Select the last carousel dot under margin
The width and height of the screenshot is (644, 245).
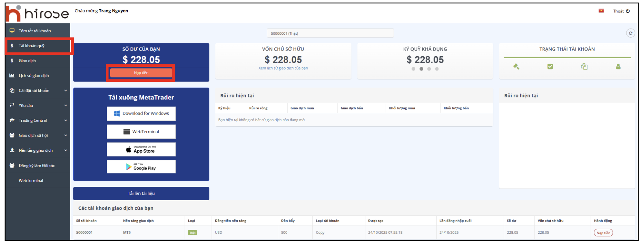point(437,69)
